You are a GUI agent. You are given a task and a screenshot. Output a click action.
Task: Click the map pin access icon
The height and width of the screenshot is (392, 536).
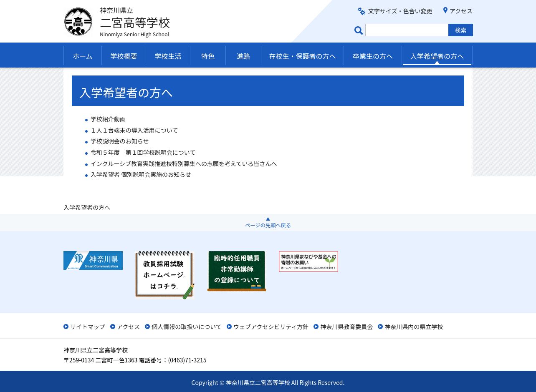(x=445, y=10)
